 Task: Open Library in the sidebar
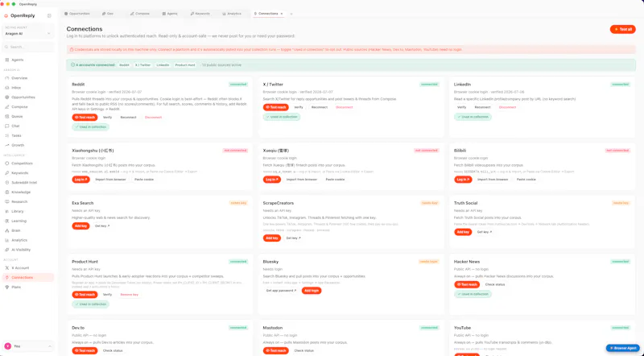click(x=18, y=211)
